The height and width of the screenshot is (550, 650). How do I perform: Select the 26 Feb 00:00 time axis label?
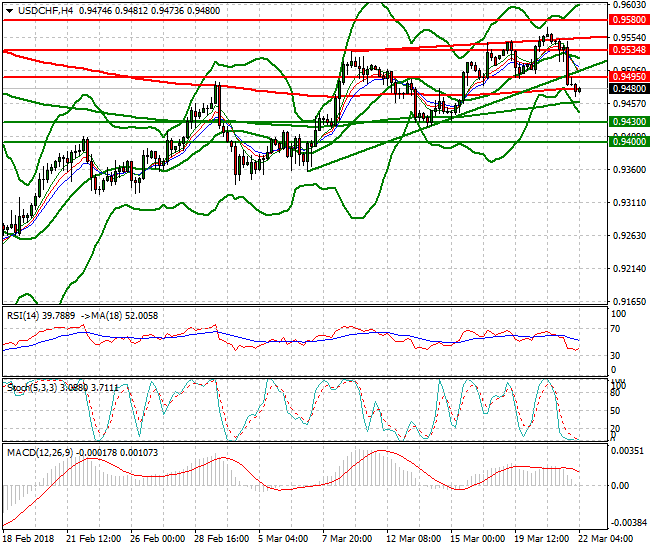(x=158, y=538)
